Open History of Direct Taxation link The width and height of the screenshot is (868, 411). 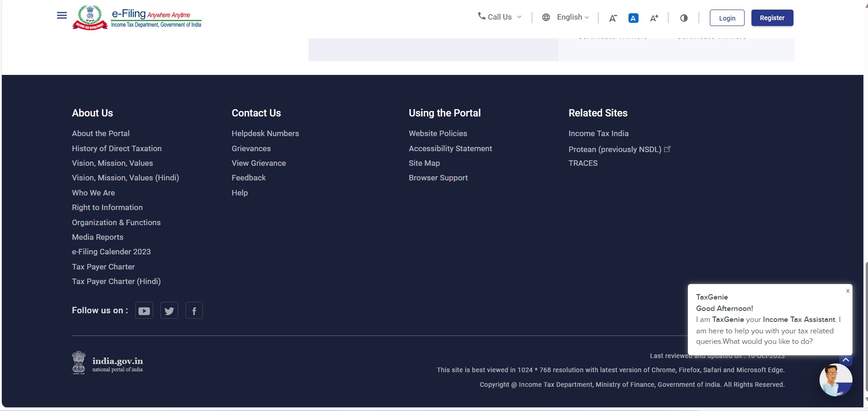117,148
